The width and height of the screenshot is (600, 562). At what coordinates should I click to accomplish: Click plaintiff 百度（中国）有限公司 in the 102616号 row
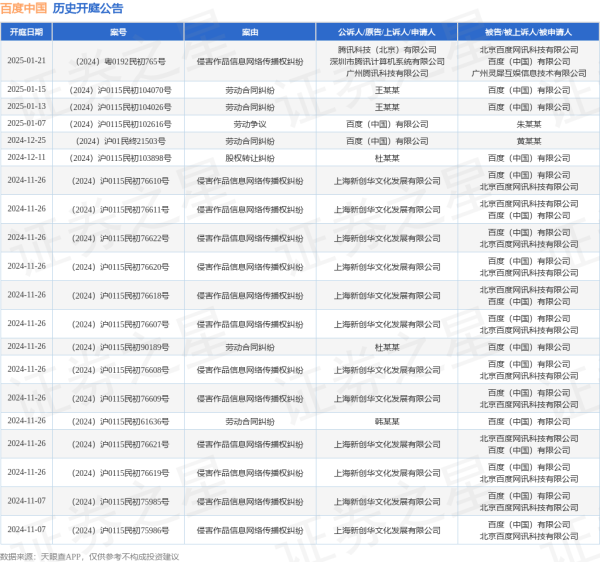[x=387, y=124]
